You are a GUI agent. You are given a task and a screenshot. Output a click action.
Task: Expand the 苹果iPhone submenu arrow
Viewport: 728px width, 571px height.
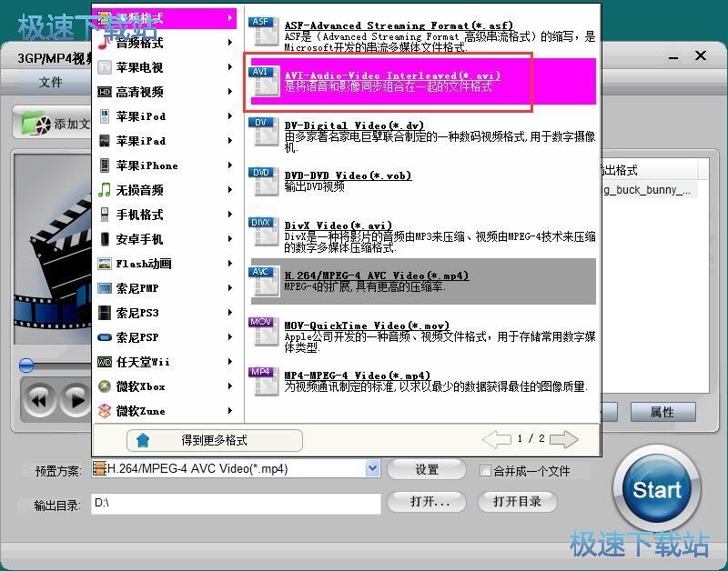pyautogui.click(x=230, y=165)
